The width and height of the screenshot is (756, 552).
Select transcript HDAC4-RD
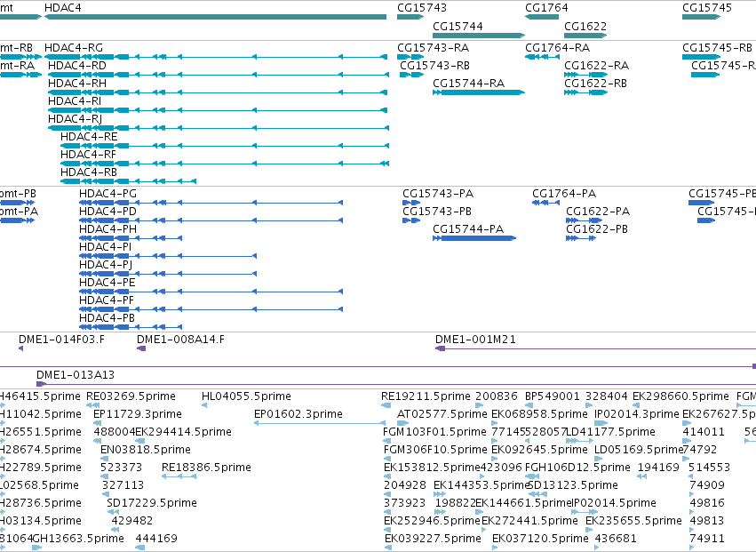(x=219, y=75)
